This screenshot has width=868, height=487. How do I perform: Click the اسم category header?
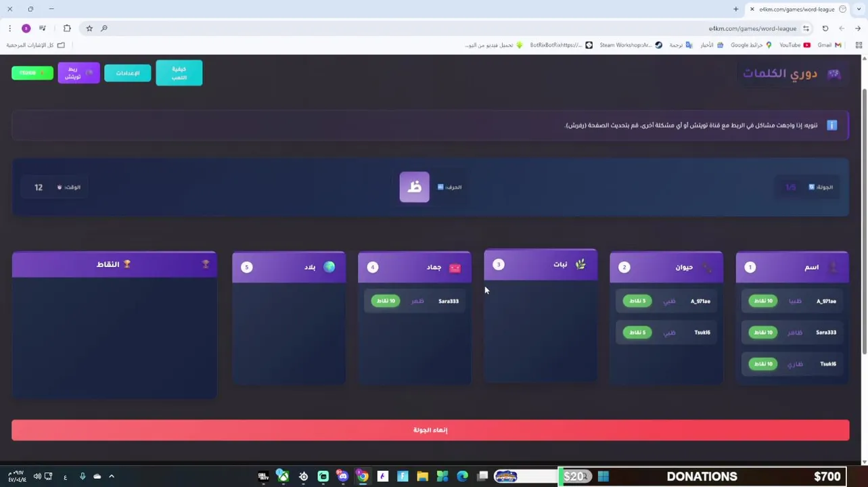coord(792,267)
